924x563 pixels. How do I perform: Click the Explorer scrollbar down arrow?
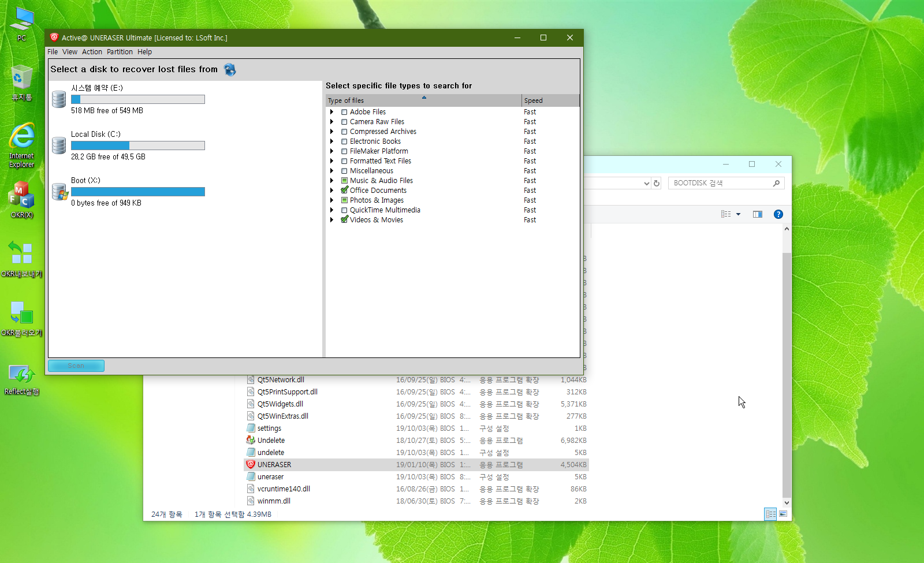tap(787, 502)
